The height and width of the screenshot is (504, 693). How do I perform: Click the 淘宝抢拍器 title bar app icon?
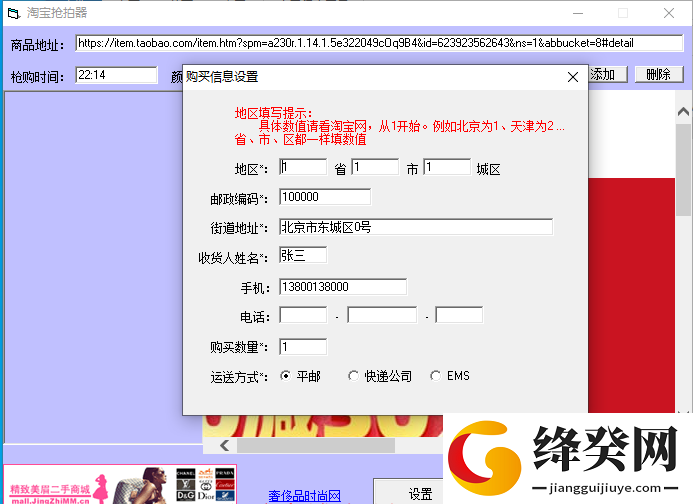pyautogui.click(x=14, y=13)
